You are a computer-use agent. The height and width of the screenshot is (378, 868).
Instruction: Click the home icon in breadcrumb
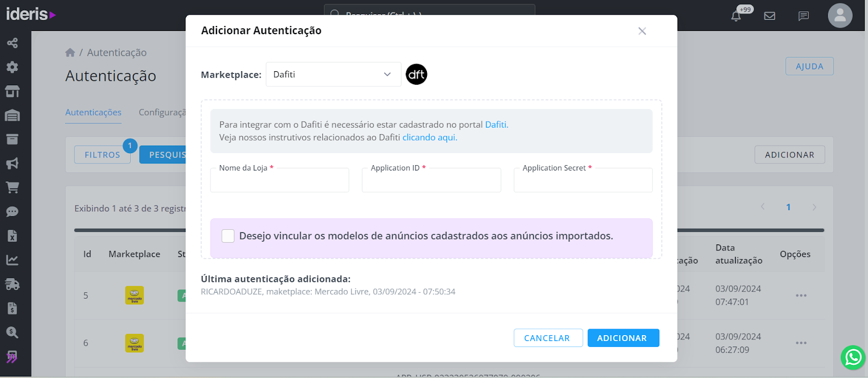70,52
